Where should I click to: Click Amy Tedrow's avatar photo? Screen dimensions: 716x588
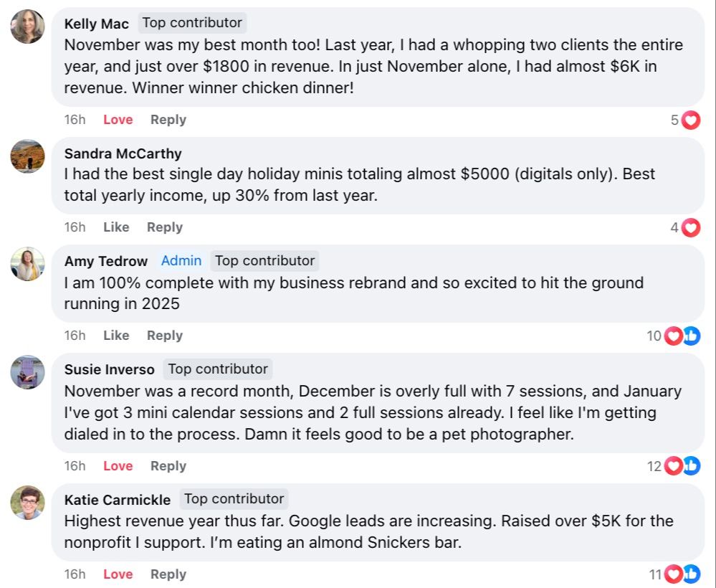[x=28, y=264]
